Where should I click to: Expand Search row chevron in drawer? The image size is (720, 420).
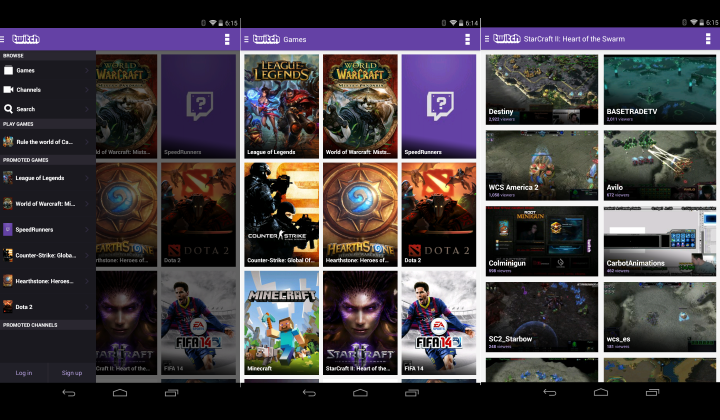(x=87, y=109)
